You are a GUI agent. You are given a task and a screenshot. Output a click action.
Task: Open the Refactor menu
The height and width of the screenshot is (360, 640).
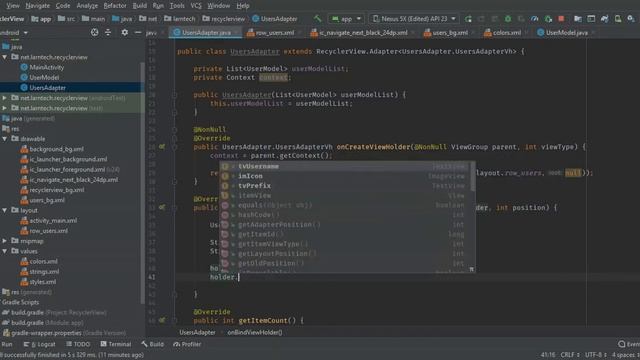(115, 6)
